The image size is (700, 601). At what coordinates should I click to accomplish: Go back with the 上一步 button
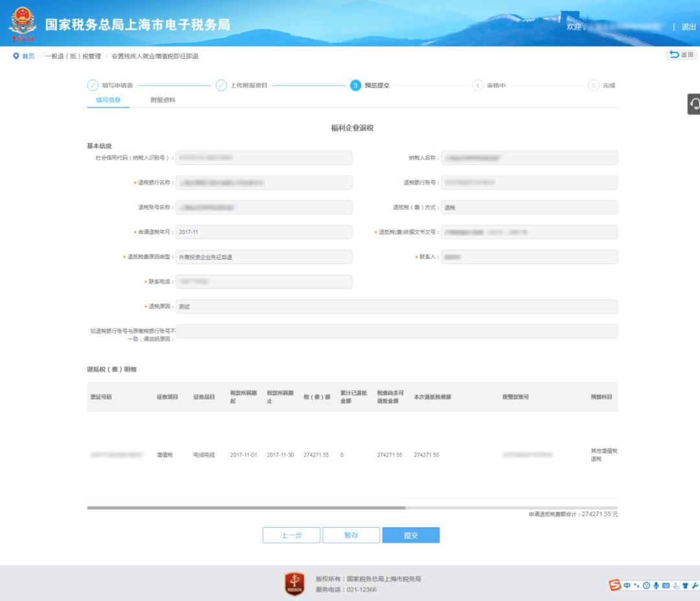[291, 536]
